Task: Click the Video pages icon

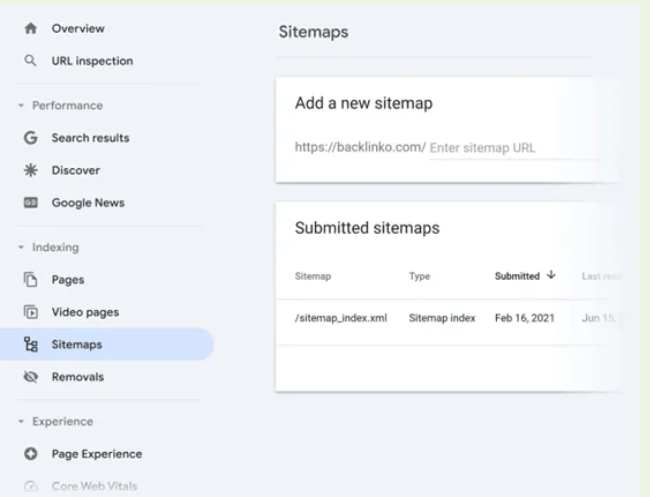Action: click(31, 312)
